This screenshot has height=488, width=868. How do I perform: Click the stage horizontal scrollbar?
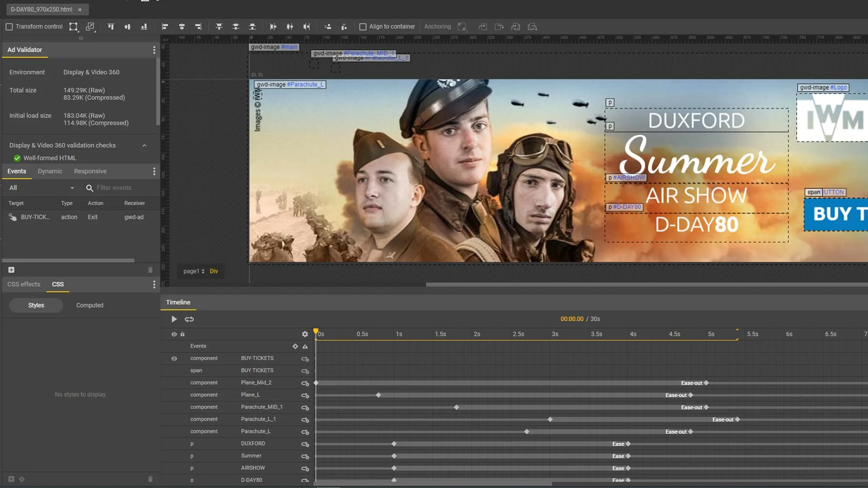[646, 285]
